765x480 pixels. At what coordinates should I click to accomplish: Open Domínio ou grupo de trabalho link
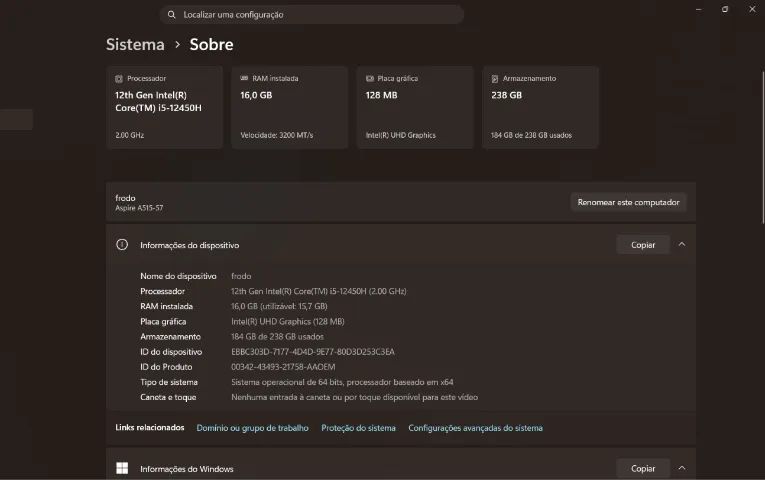pyautogui.click(x=252, y=428)
